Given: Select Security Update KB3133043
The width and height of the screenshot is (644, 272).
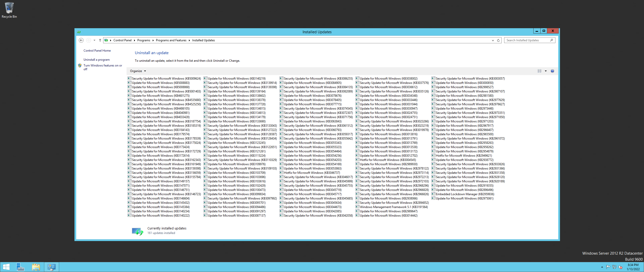Looking at the screenshot, I should (240, 126).
